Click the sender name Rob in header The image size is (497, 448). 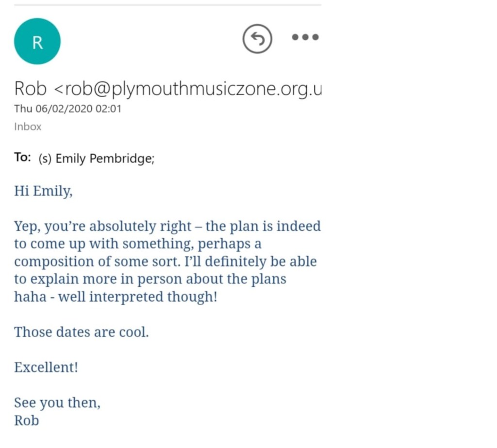[31, 89]
